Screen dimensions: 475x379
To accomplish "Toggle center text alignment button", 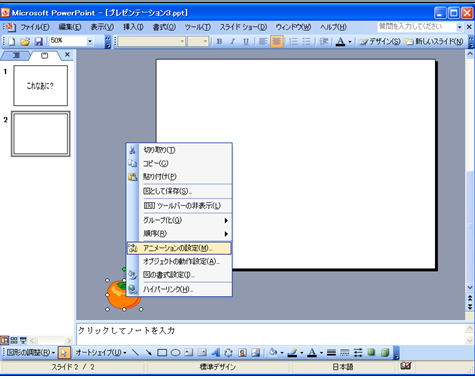I will [x=276, y=42].
